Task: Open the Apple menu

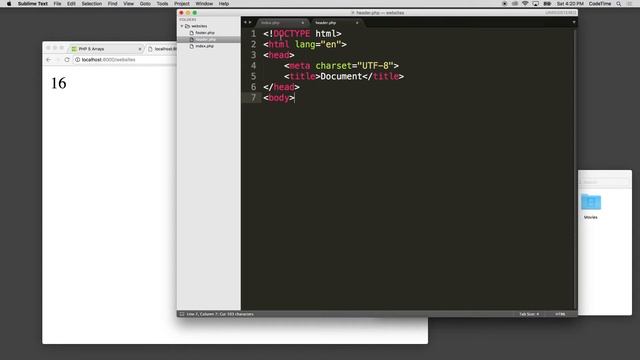Action: tap(9, 4)
